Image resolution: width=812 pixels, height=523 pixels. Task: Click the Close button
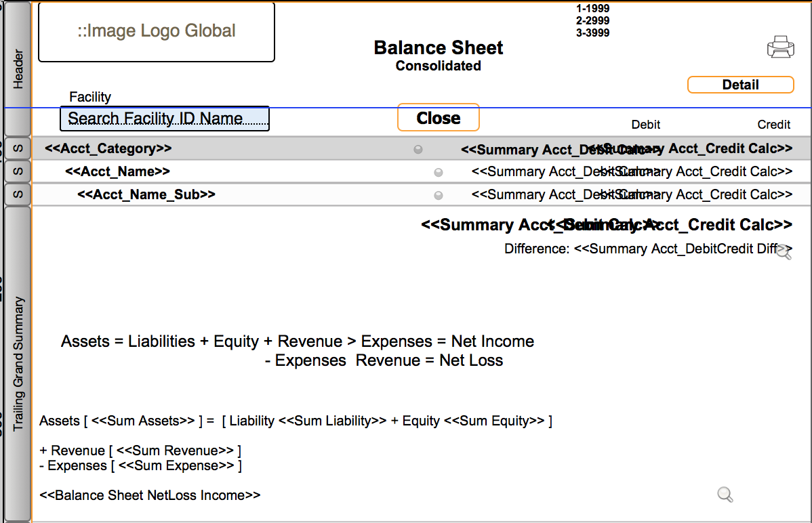438,118
